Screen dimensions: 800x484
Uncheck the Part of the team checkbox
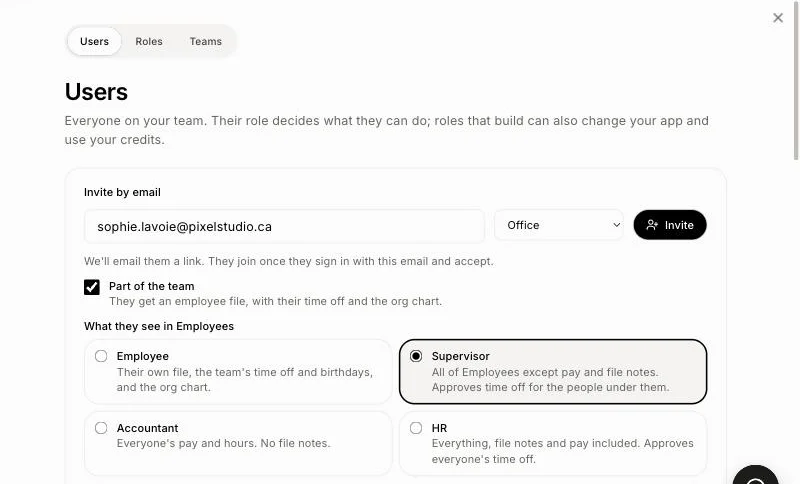tap(92, 287)
